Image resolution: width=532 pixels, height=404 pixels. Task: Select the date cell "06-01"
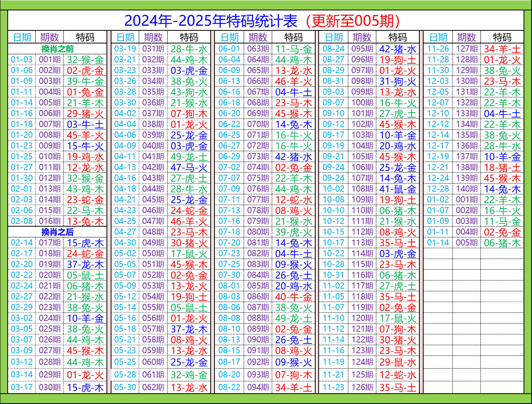pos(229,49)
